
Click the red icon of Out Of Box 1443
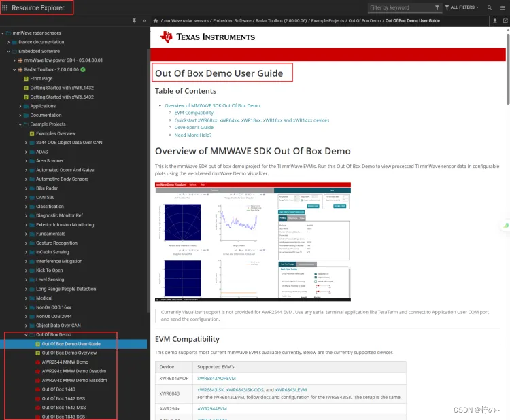coord(37,389)
